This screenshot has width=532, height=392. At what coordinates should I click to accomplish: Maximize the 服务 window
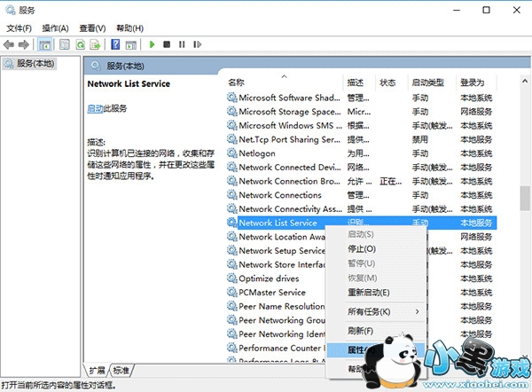coord(486,10)
